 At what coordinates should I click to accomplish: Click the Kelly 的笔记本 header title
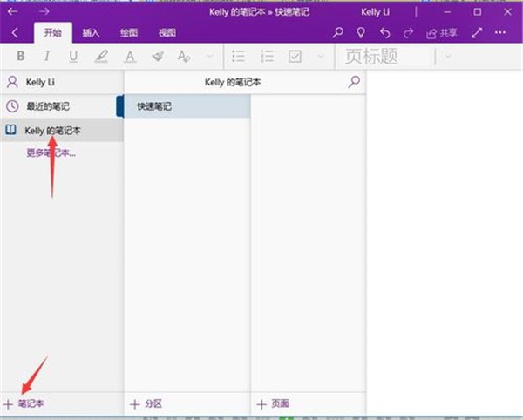point(233,82)
